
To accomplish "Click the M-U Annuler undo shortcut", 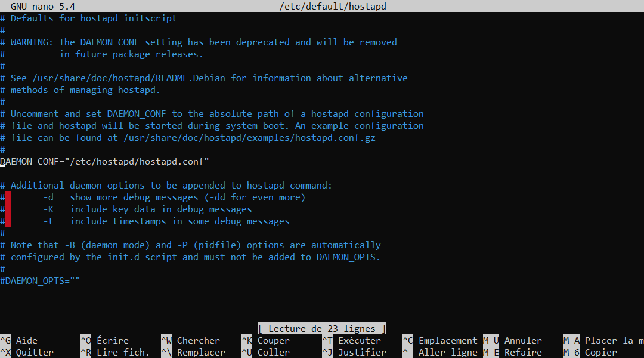I will click(x=513, y=341).
